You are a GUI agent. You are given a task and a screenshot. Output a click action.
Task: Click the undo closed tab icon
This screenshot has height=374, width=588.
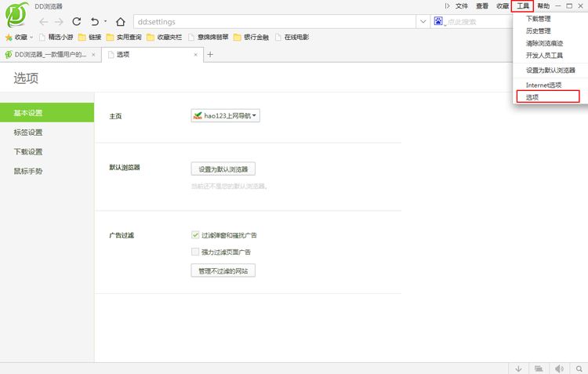95,22
